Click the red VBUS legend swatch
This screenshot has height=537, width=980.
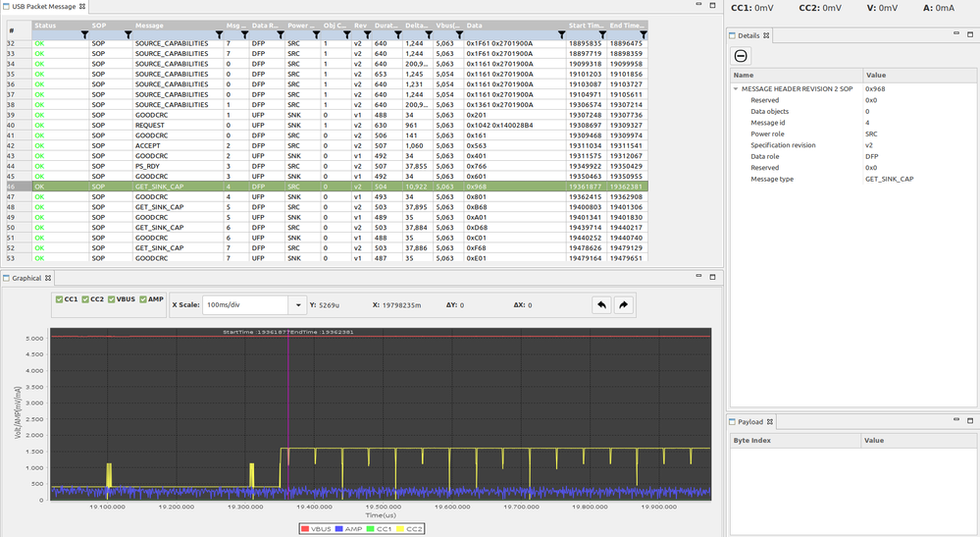tap(305, 529)
